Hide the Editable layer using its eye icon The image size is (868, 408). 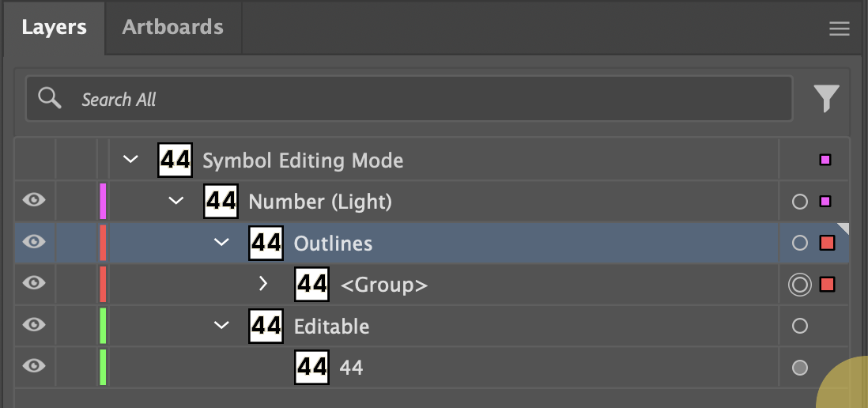34,324
